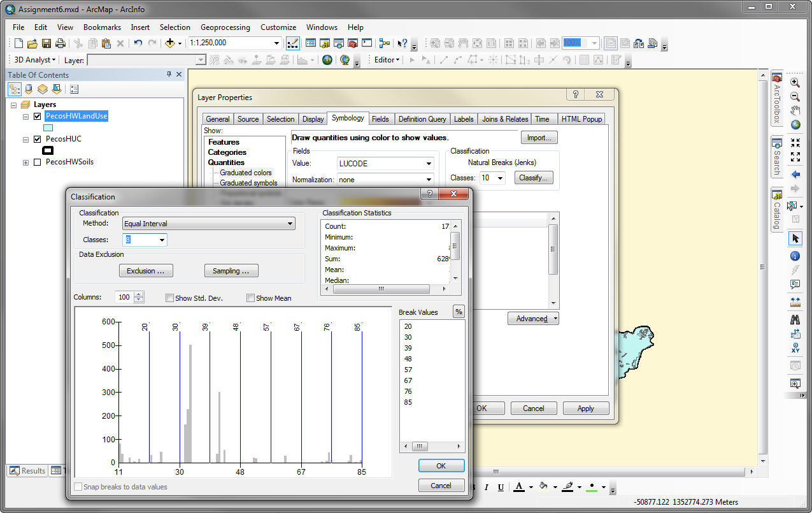This screenshot has height=513, width=812.
Task: Select the Zoom Out tool
Action: tap(795, 96)
